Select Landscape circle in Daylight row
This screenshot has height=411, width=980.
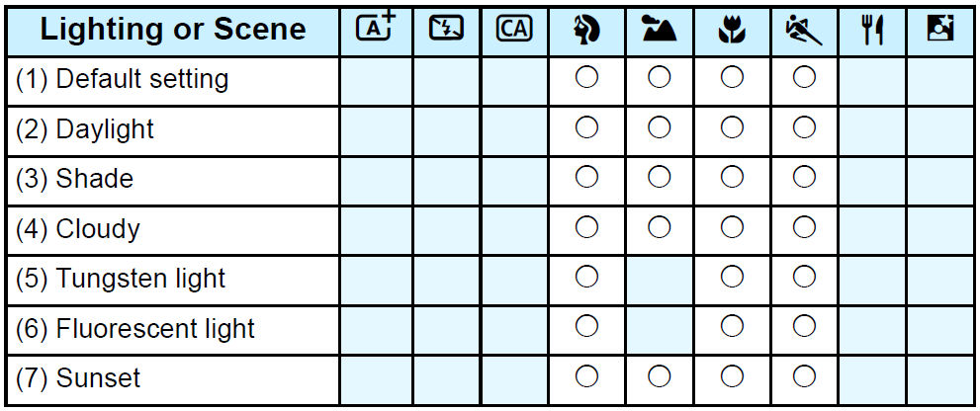659,127
